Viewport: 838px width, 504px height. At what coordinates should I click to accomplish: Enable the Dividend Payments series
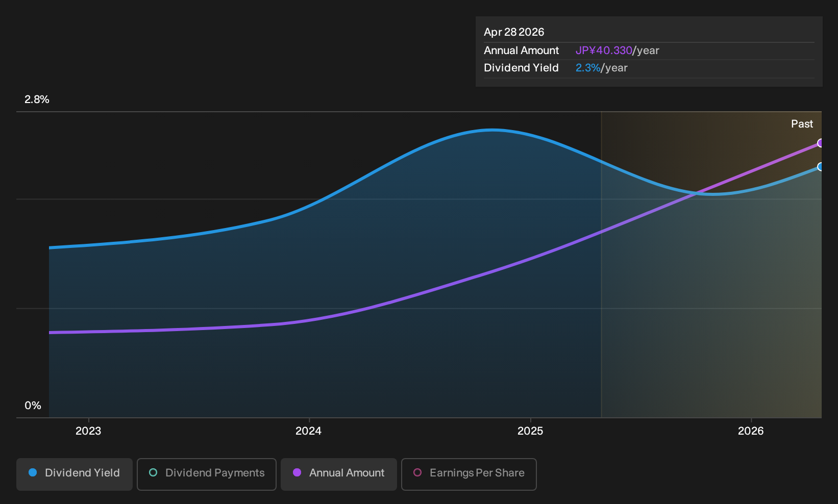(x=207, y=474)
